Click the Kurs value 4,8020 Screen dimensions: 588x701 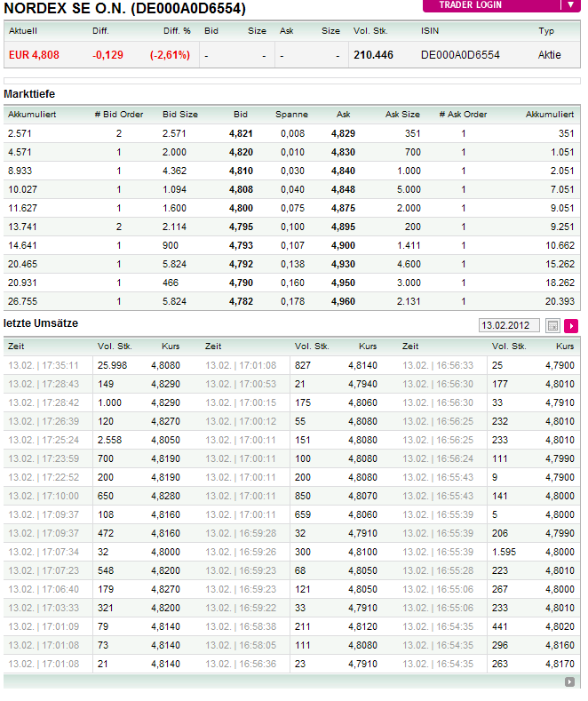click(560, 626)
